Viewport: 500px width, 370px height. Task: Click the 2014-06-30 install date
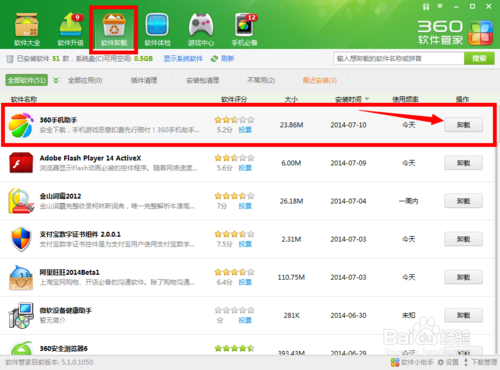click(x=348, y=315)
